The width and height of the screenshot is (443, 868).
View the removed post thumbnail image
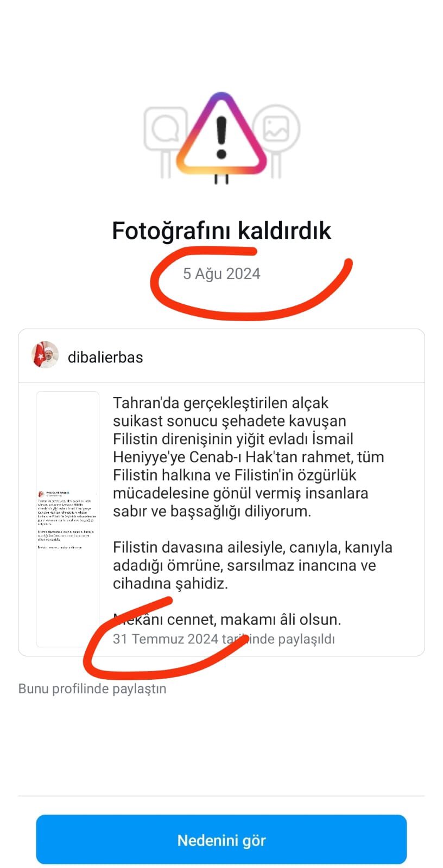(68, 519)
